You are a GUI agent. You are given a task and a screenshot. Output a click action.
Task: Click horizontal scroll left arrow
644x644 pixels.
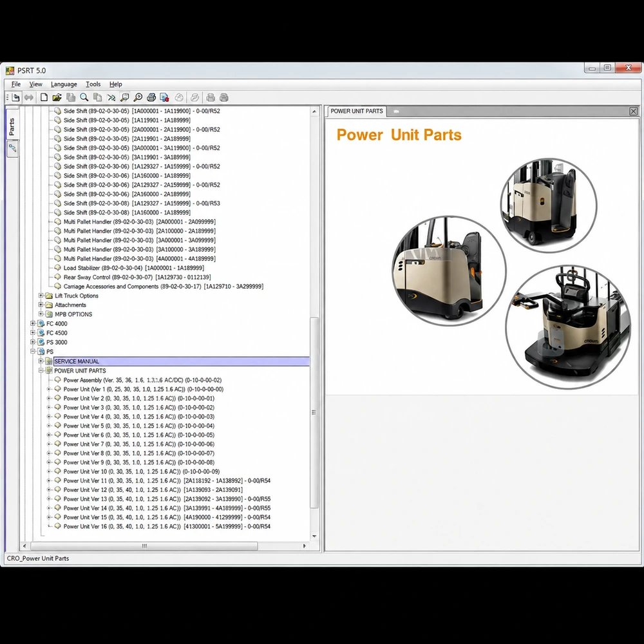24,546
